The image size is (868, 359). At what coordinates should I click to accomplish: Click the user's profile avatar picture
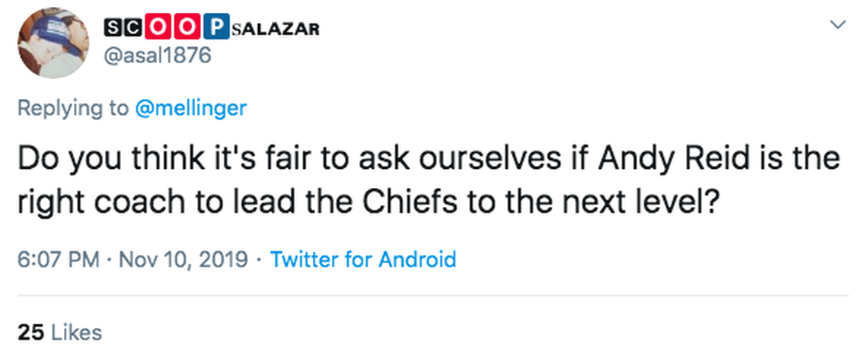click(x=52, y=43)
